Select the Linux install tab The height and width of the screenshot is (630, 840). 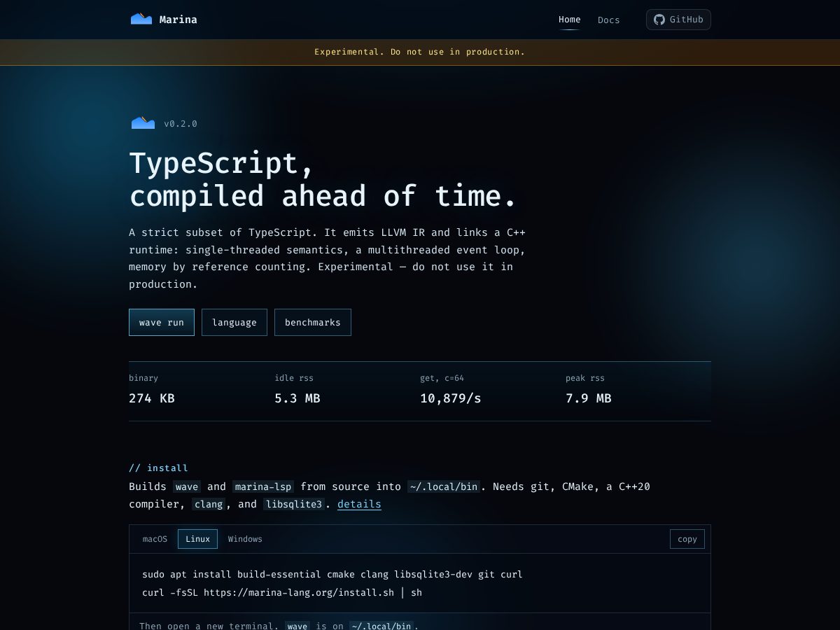pyautogui.click(x=197, y=539)
